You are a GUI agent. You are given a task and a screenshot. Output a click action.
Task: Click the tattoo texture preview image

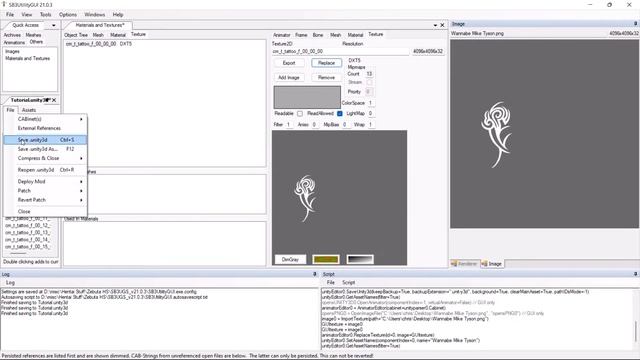coord(340,198)
